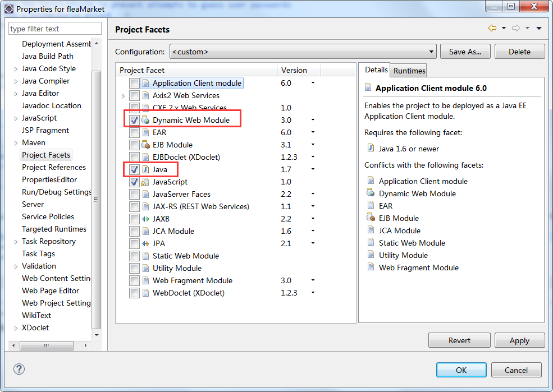Open the help icon at bottom left
The width and height of the screenshot is (553, 392).
pyautogui.click(x=19, y=369)
